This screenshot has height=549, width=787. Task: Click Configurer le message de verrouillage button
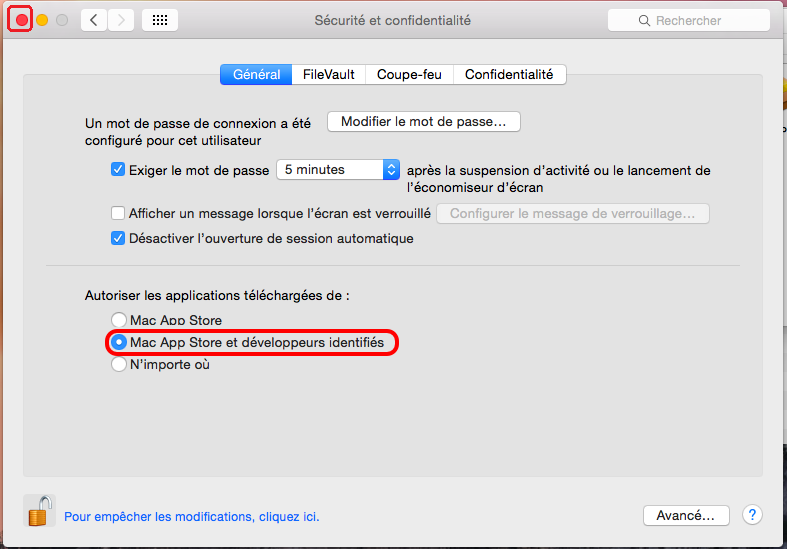[x=573, y=213]
